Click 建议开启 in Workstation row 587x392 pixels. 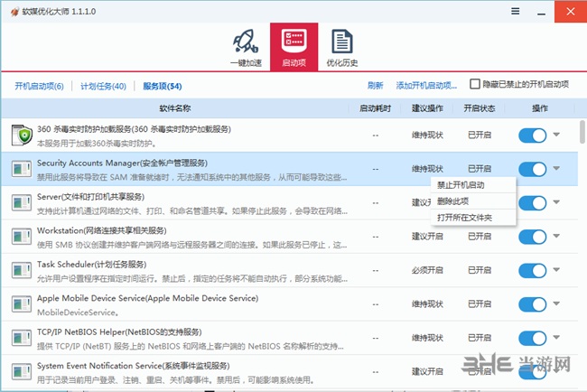point(427,237)
